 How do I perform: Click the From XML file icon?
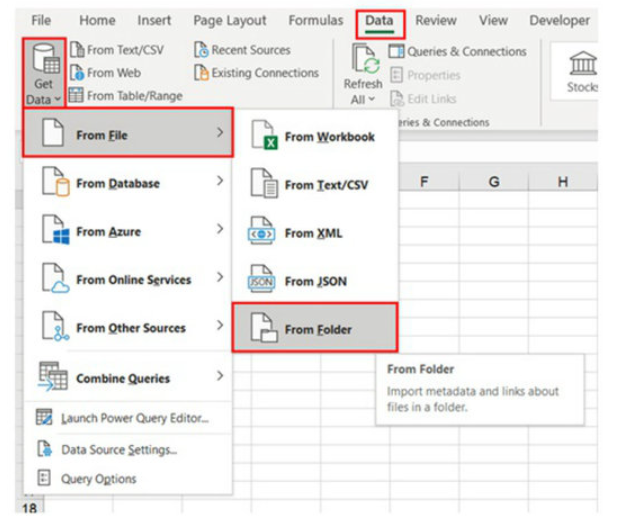point(262,231)
